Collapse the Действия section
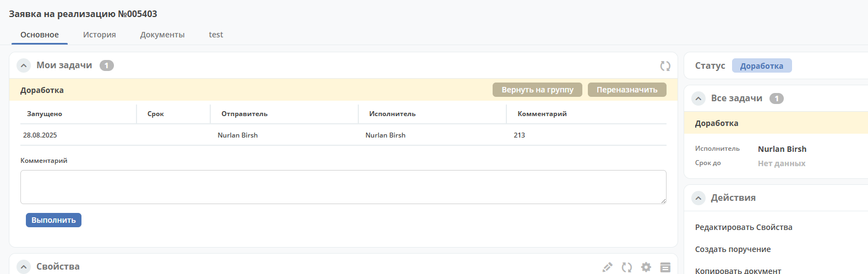868x274 pixels. click(x=698, y=198)
